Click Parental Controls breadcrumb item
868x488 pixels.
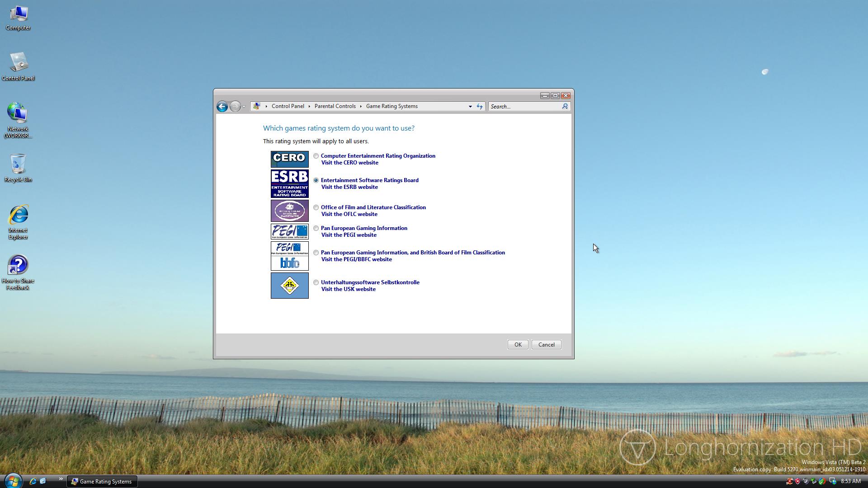click(x=335, y=106)
